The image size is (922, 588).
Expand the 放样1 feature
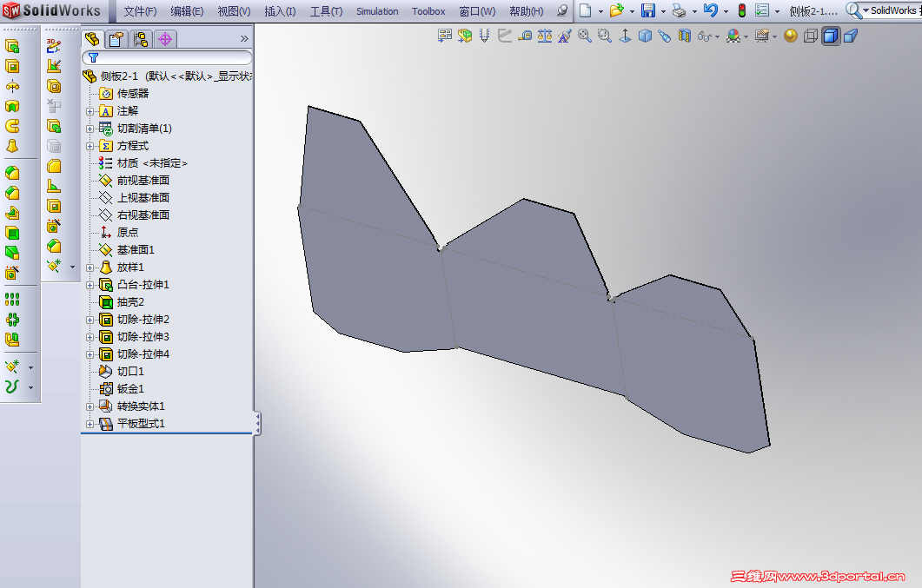[x=90, y=268]
